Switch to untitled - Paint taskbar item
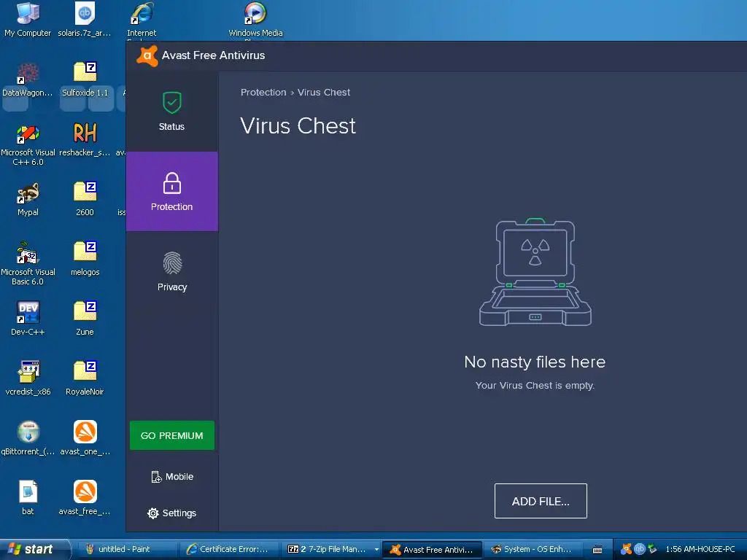Screen dimensions: 747x560 pos(126,550)
